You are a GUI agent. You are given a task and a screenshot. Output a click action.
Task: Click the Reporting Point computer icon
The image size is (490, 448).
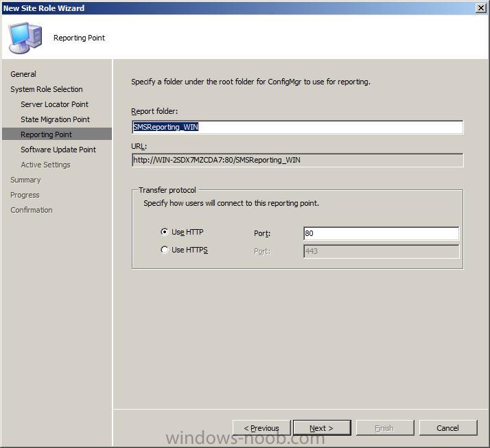(x=25, y=38)
